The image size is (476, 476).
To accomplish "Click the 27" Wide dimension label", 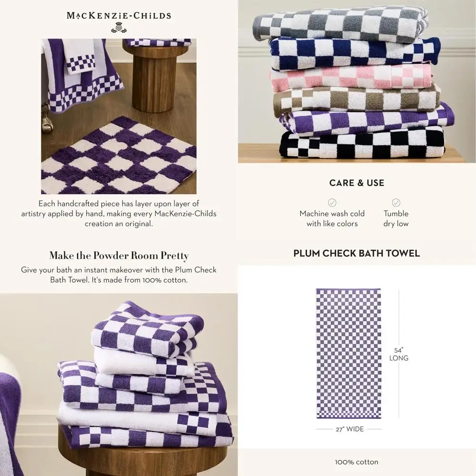I will (x=349, y=429).
